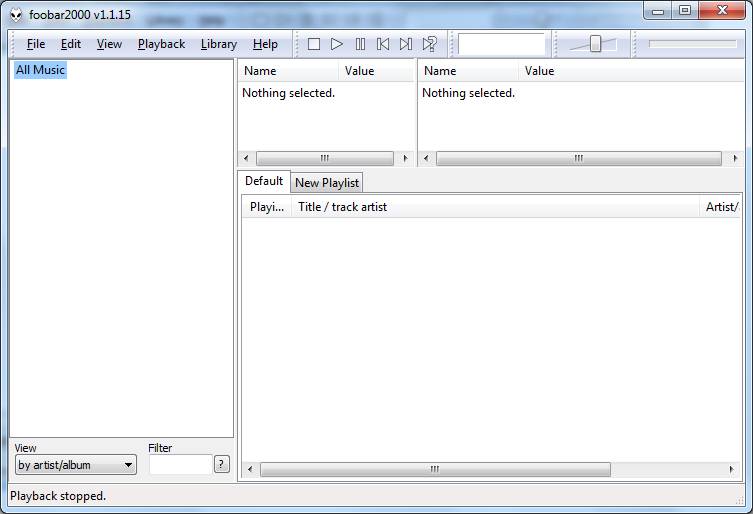
Task: Click the Name header in right properties panel
Action: (x=469, y=71)
